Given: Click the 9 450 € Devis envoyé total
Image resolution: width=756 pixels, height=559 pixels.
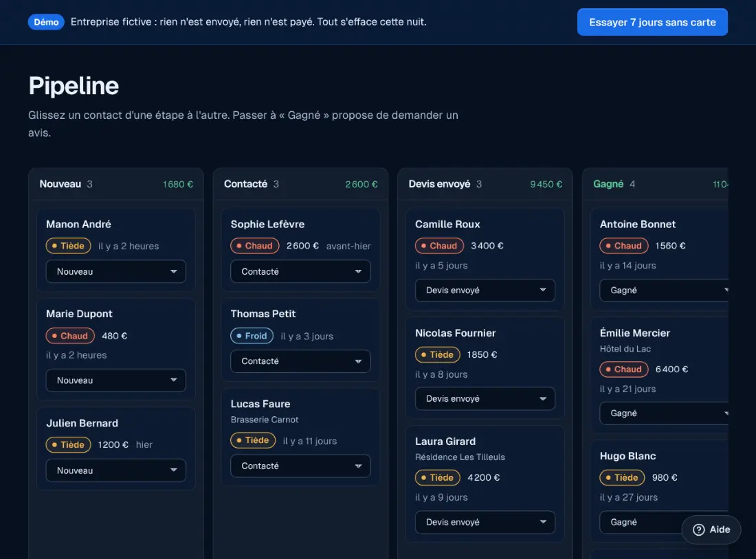Looking at the screenshot, I should (546, 184).
